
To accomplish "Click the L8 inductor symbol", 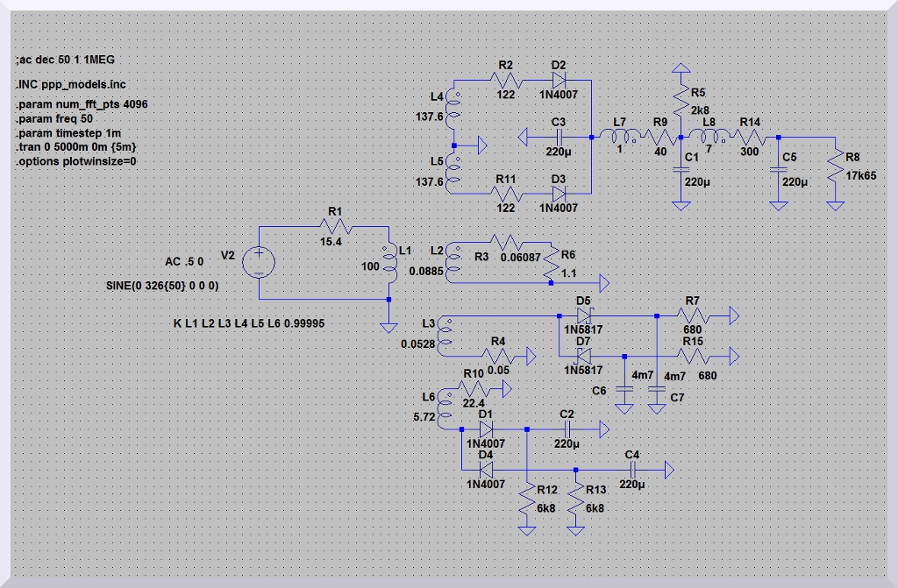I will pos(709,138).
